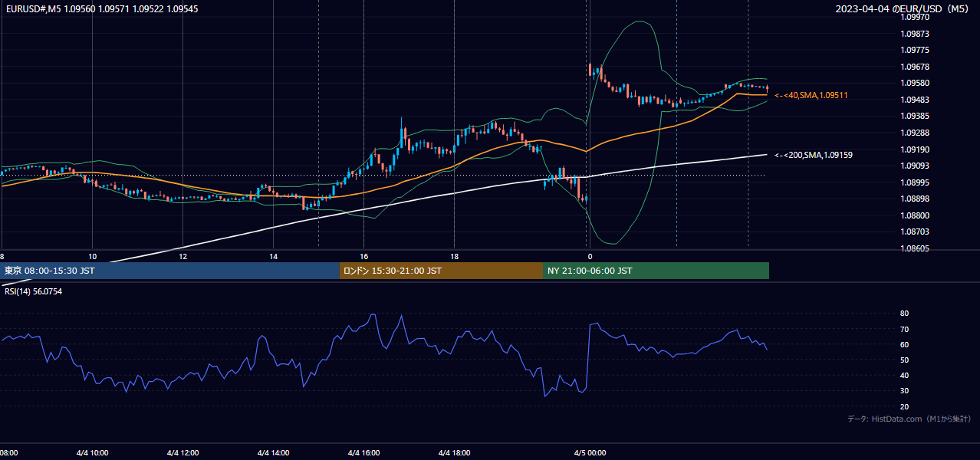Select the 1.09775 price axis label
Viewport: 980px width, 460px height.
[914, 50]
